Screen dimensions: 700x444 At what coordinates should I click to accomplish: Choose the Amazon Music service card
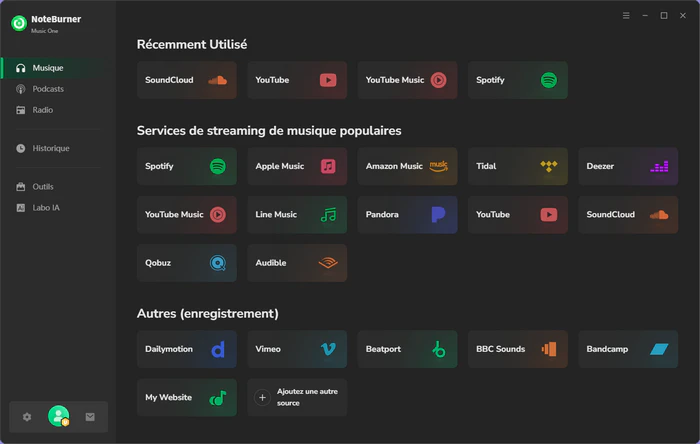(x=407, y=166)
